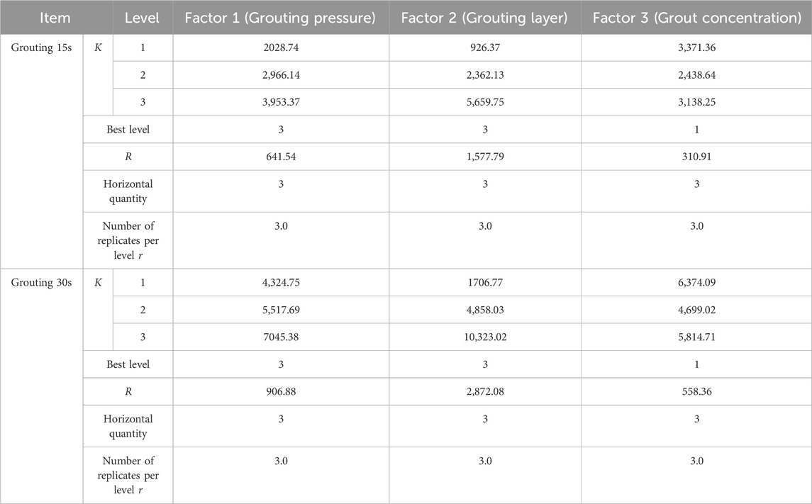Select the cell showing 5,659.75
812x504 pixels.
coord(484,101)
